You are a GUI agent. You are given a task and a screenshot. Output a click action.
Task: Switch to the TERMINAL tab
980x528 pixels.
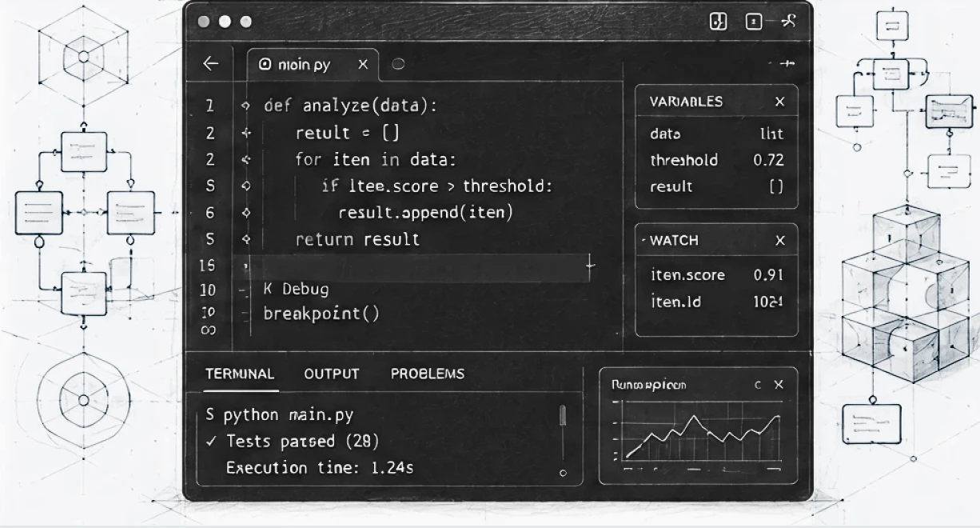point(240,374)
